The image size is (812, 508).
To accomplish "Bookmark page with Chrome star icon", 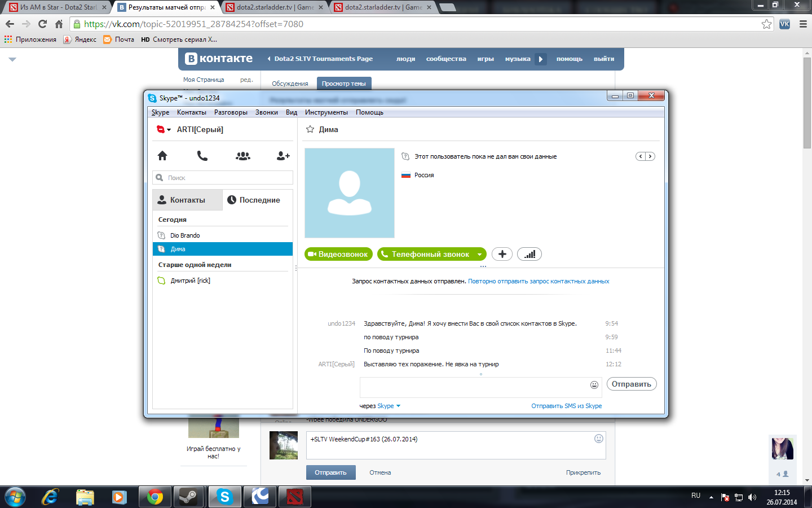I will tap(766, 24).
